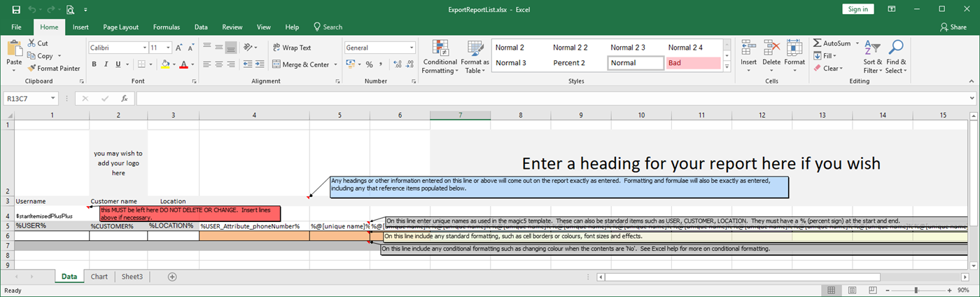Image resolution: width=980 pixels, height=297 pixels.
Task: Click the Cut scissors icon
Action: pos(32,43)
